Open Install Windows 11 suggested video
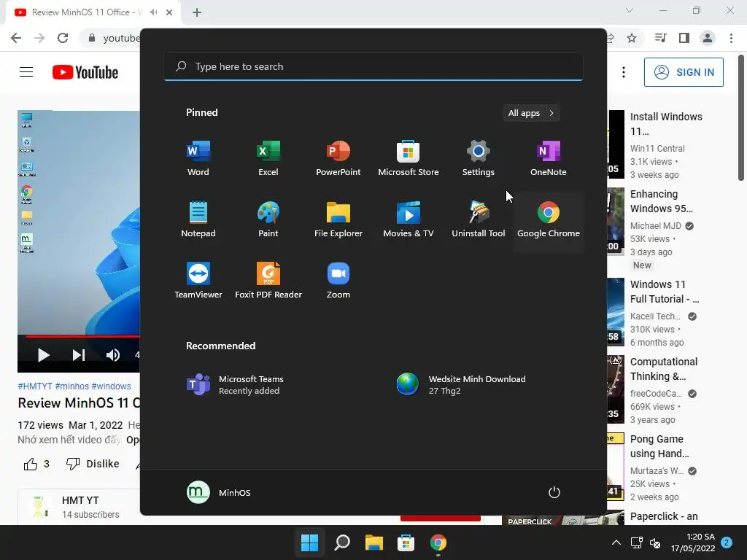This screenshot has width=747, height=560. (x=666, y=124)
